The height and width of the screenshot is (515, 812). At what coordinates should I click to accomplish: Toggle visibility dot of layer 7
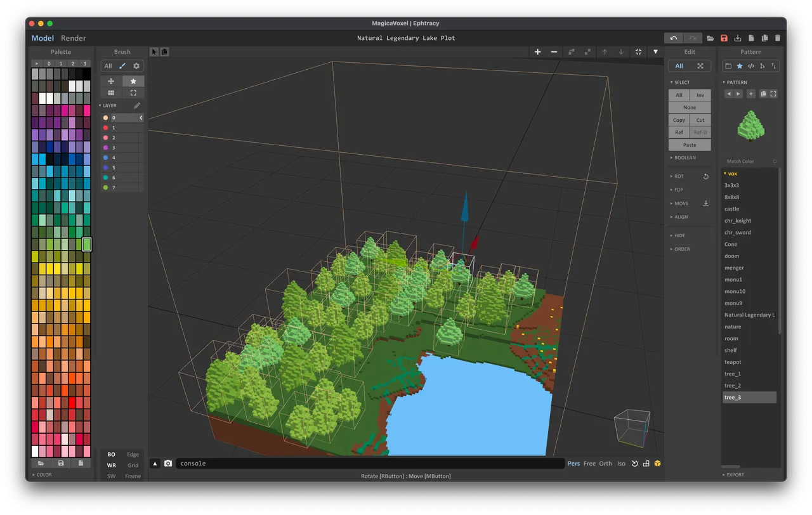(x=106, y=188)
